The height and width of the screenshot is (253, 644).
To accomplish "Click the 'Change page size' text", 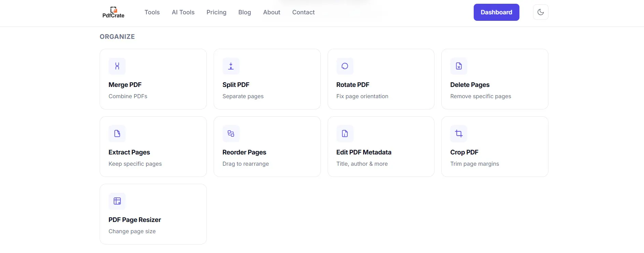I will point(132,232).
